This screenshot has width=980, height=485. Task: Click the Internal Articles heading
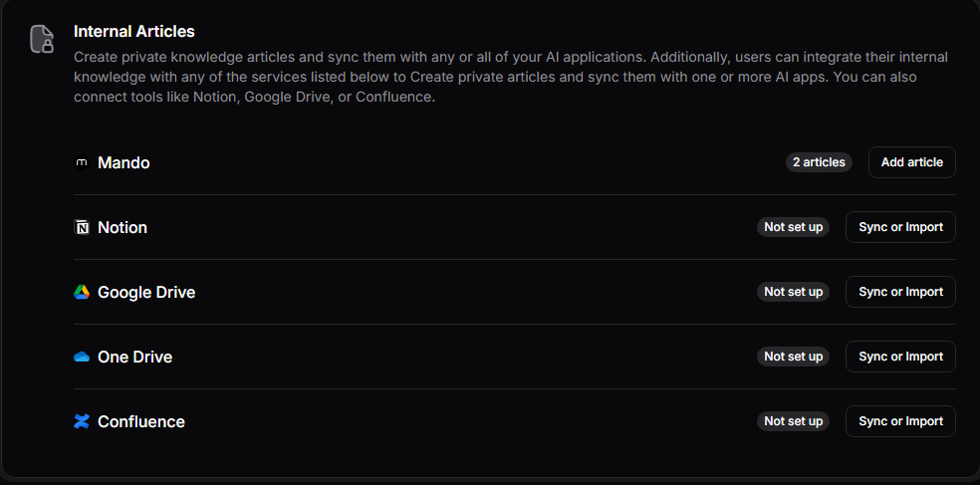(133, 32)
